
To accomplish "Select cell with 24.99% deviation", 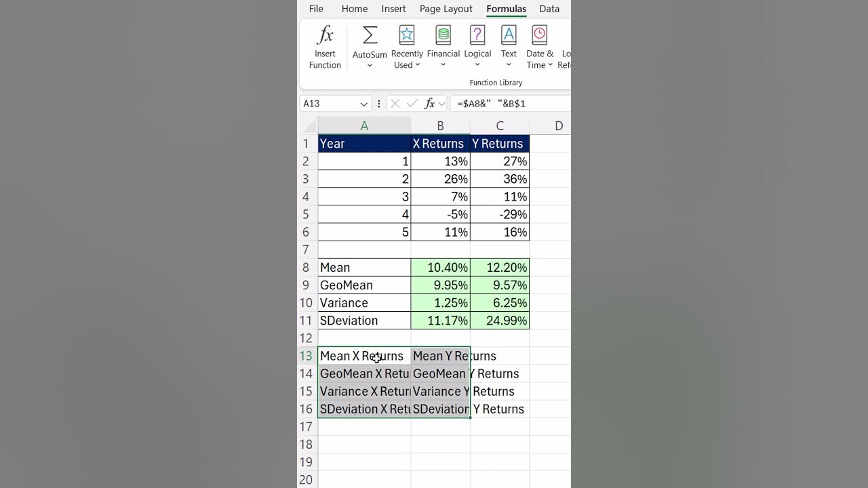I will [500, 320].
